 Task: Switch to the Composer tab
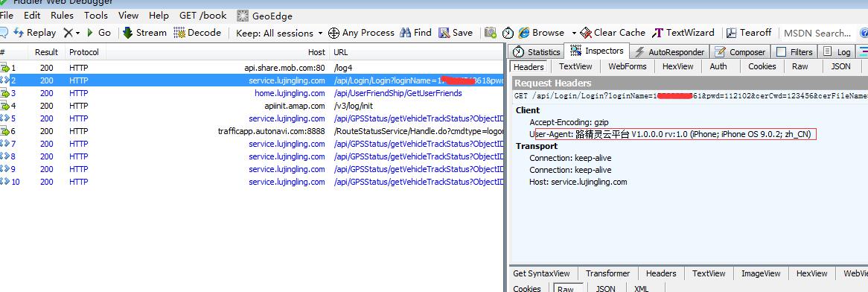click(740, 52)
